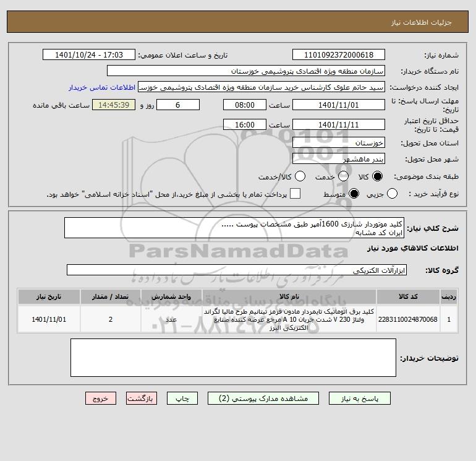
Task: Click the مشاهده مدارک پیوستی (2) button
Action: click(x=263, y=399)
